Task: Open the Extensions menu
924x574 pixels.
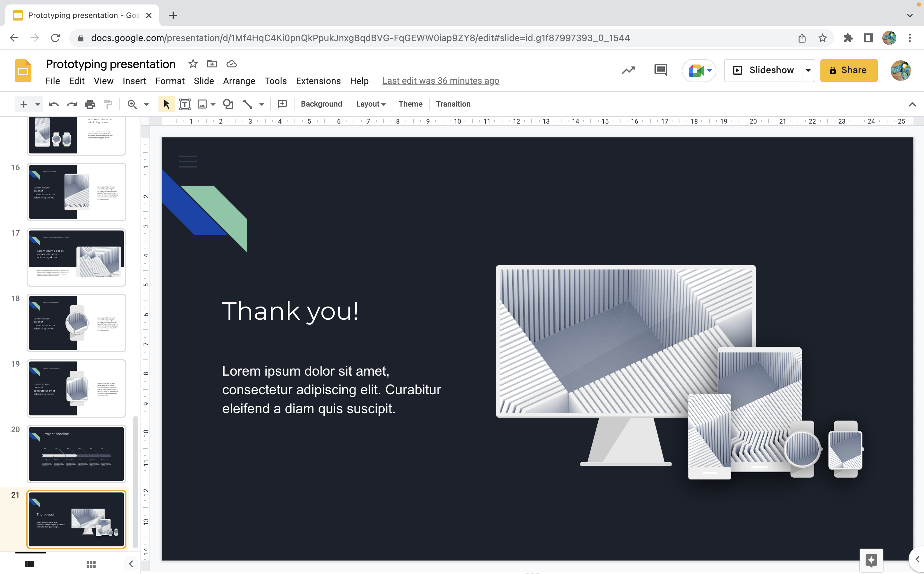Action: coord(318,81)
